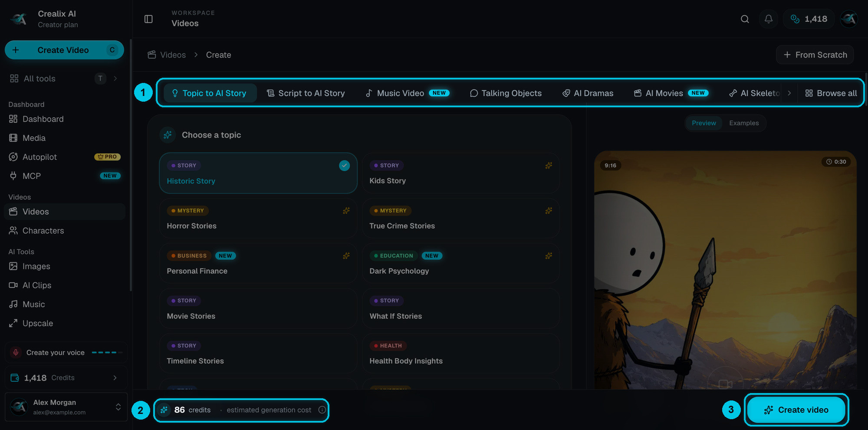Open the Talking Objects tab
868x430 pixels.
(x=506, y=93)
